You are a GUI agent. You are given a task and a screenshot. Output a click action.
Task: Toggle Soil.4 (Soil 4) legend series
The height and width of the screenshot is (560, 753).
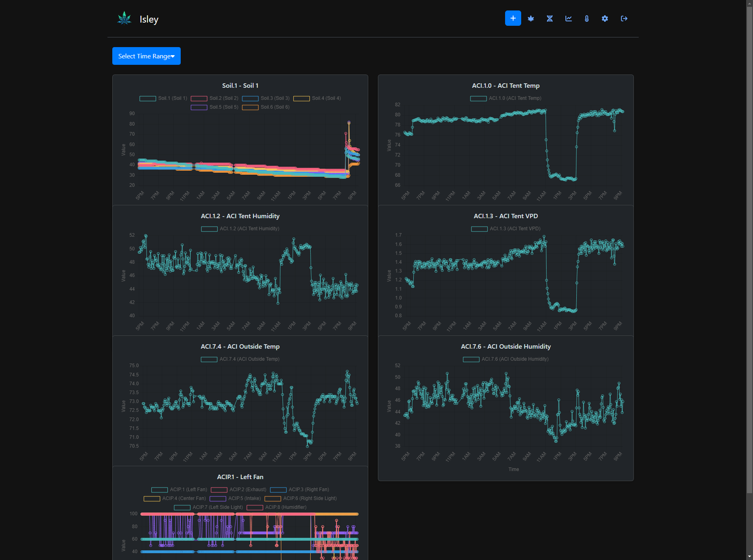click(x=317, y=98)
